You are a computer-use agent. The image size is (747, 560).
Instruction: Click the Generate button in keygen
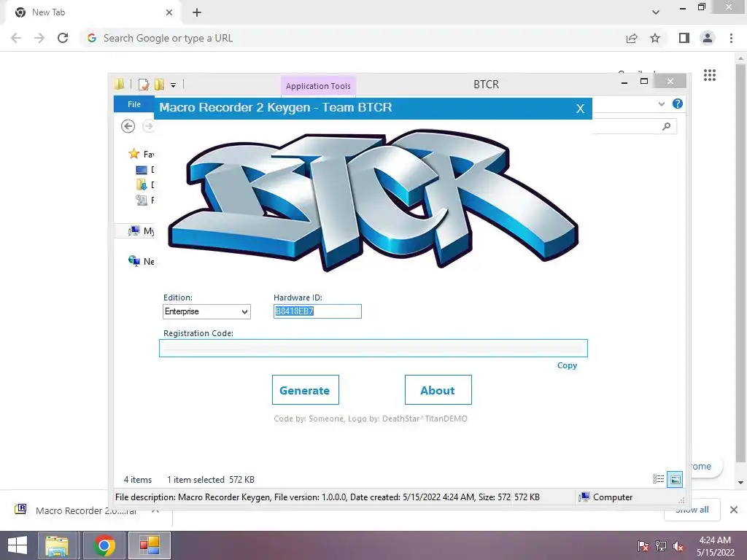pyautogui.click(x=306, y=390)
